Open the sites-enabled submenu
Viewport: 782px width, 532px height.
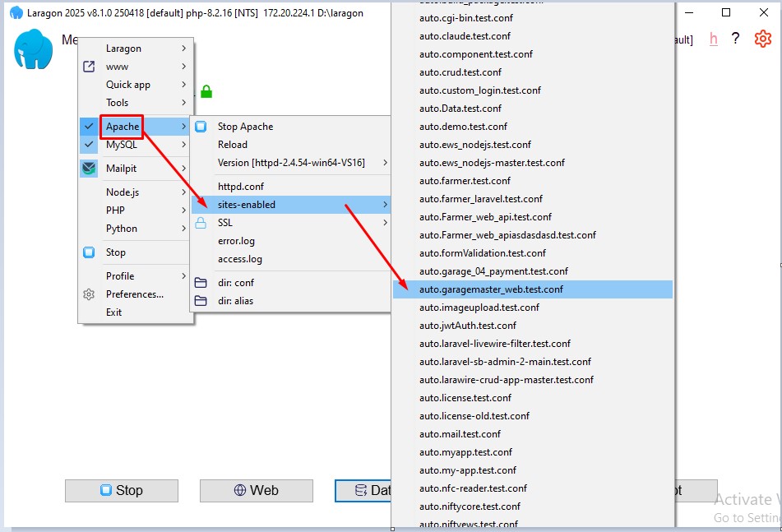(x=291, y=205)
